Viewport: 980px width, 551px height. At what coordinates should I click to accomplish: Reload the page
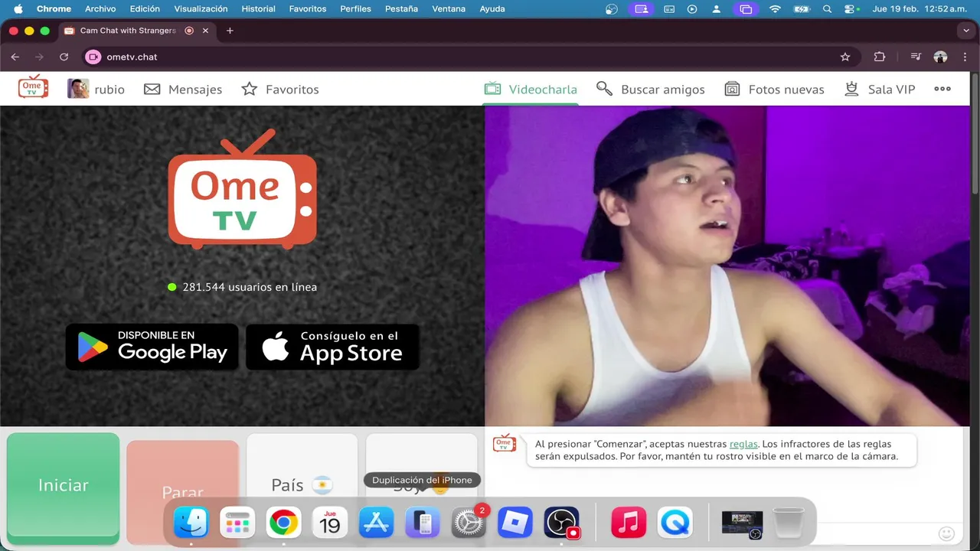point(64,57)
